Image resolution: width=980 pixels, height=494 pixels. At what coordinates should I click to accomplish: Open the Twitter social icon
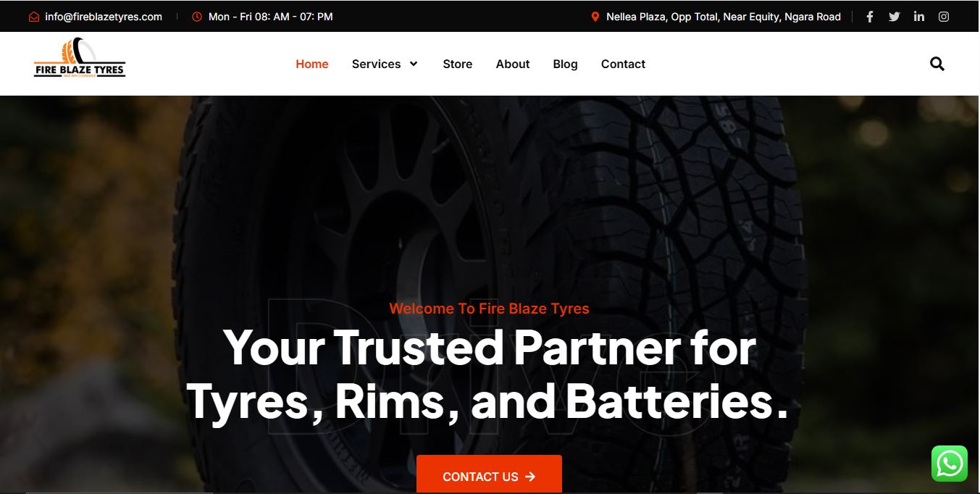[895, 17]
